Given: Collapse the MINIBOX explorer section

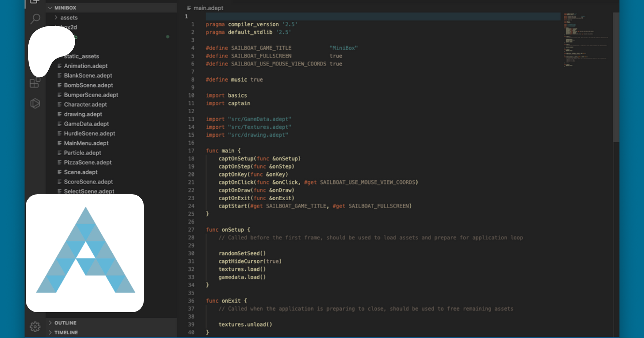Looking at the screenshot, I should tap(65, 8).
